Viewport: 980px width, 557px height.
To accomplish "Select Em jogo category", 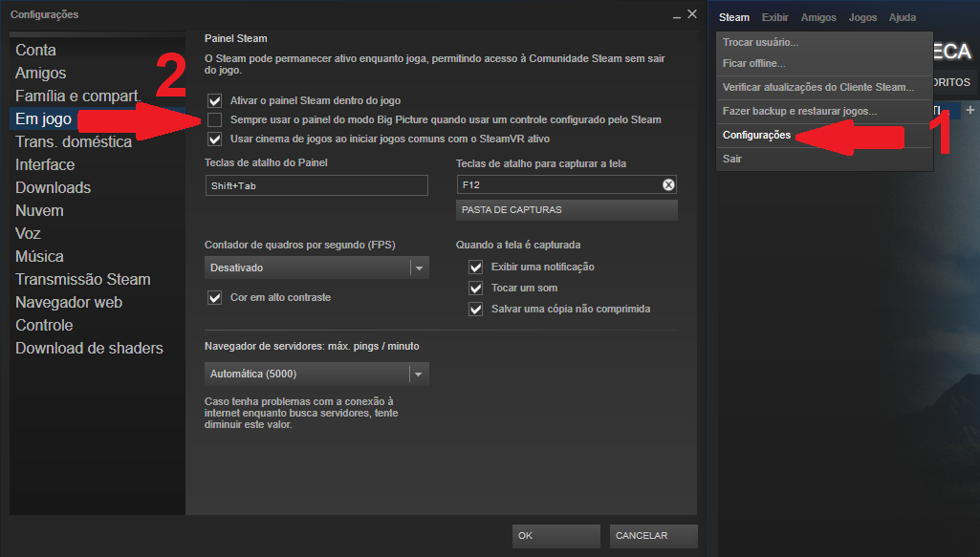I will coord(98,118).
